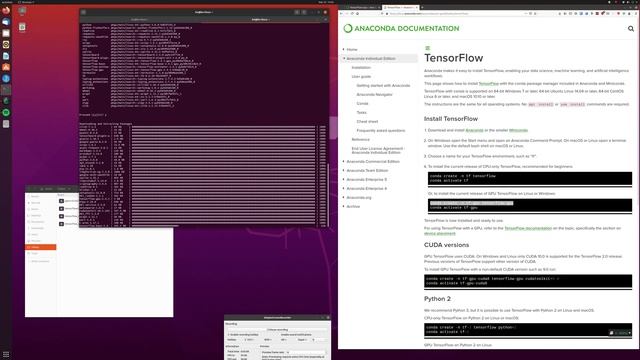Expand Anaconda Team Edition section

344,170
